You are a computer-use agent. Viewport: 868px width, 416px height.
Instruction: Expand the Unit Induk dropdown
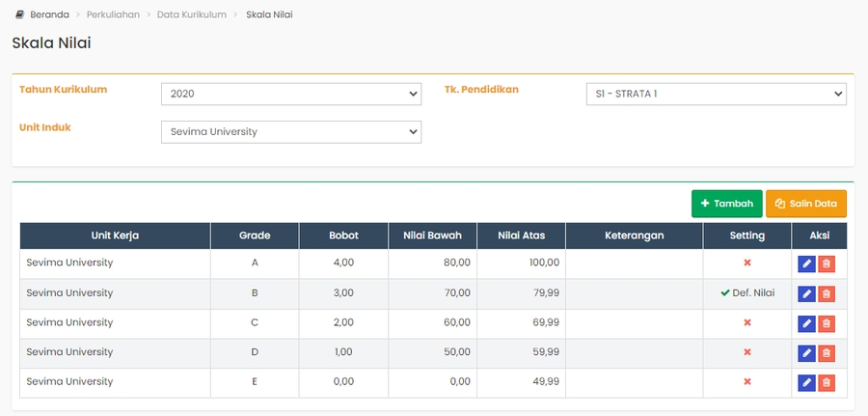point(290,131)
